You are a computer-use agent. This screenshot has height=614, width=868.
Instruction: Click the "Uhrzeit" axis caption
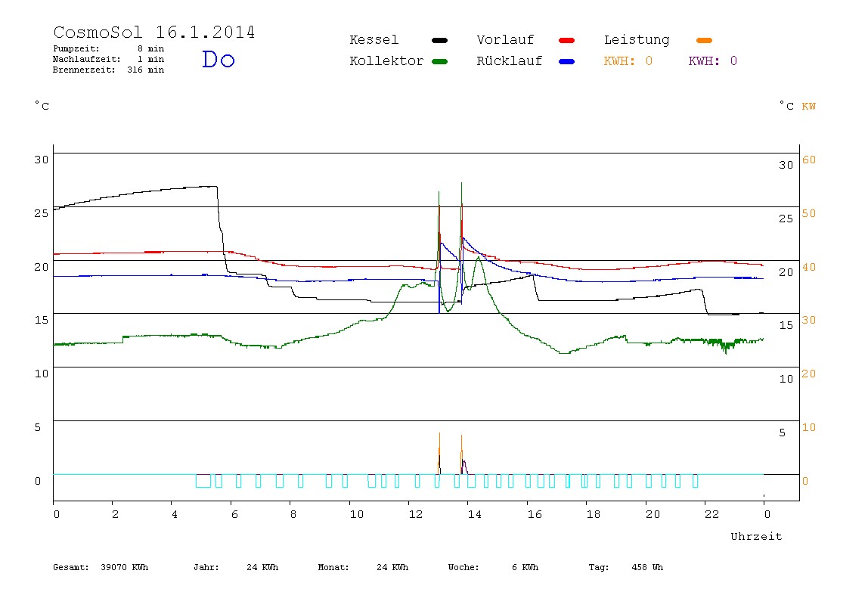756,536
